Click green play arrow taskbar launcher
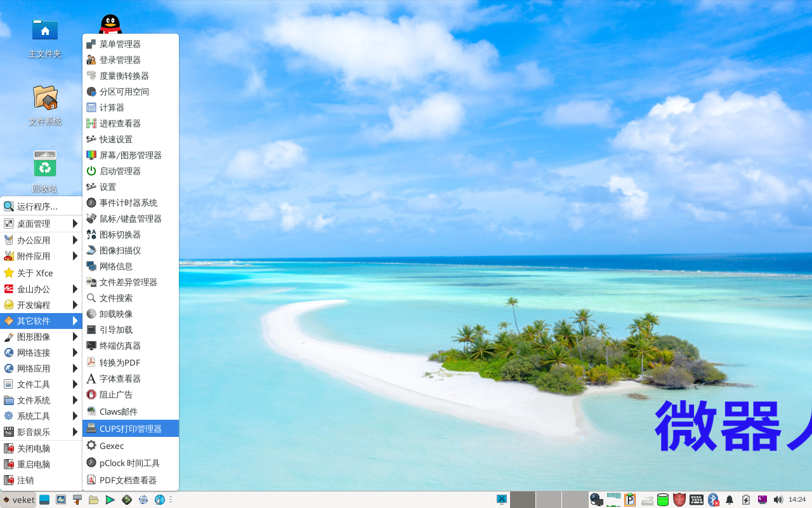 (110, 500)
